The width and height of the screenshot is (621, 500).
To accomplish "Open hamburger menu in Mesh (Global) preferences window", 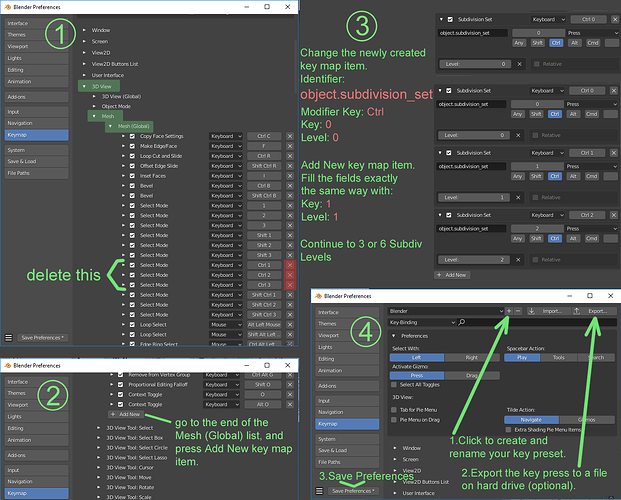I will pyautogui.click(x=8, y=338).
